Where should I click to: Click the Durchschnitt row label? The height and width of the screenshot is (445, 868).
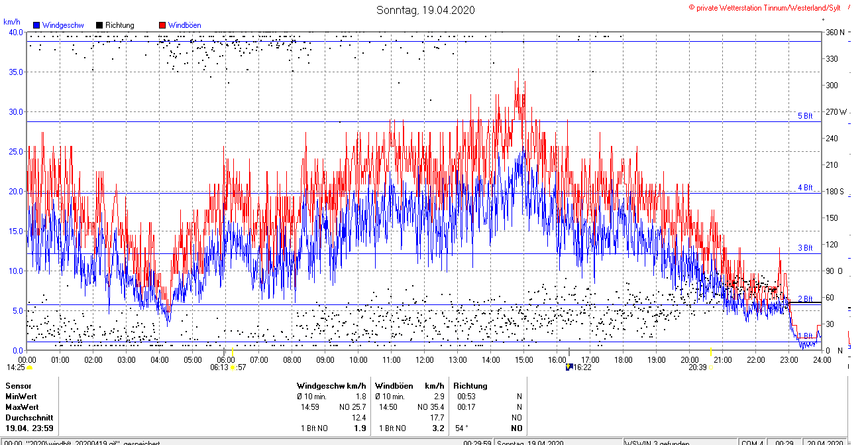click(x=28, y=418)
